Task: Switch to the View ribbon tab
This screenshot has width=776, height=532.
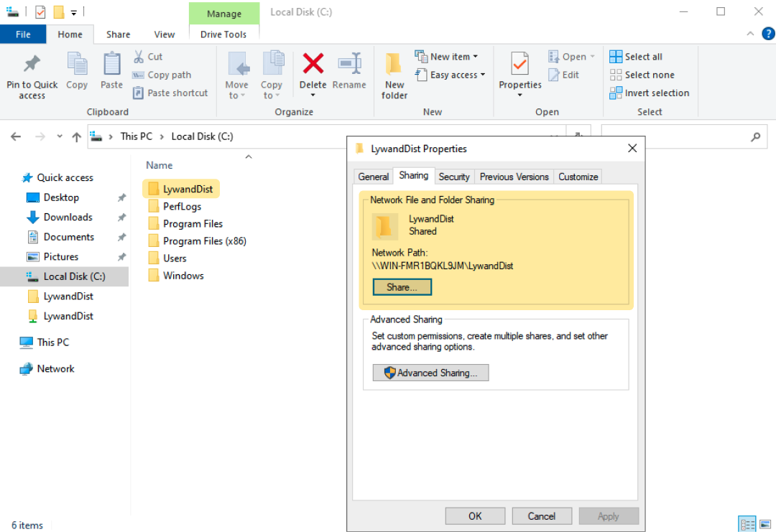Action: (x=165, y=34)
